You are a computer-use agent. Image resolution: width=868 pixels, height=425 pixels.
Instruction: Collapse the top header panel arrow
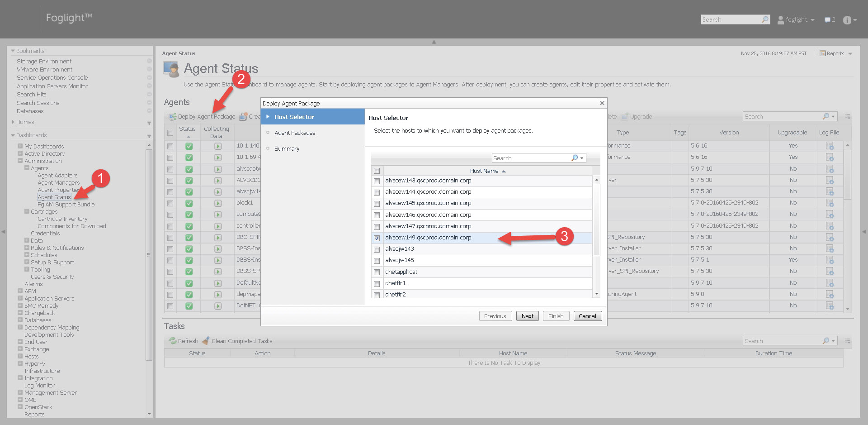pyautogui.click(x=434, y=42)
